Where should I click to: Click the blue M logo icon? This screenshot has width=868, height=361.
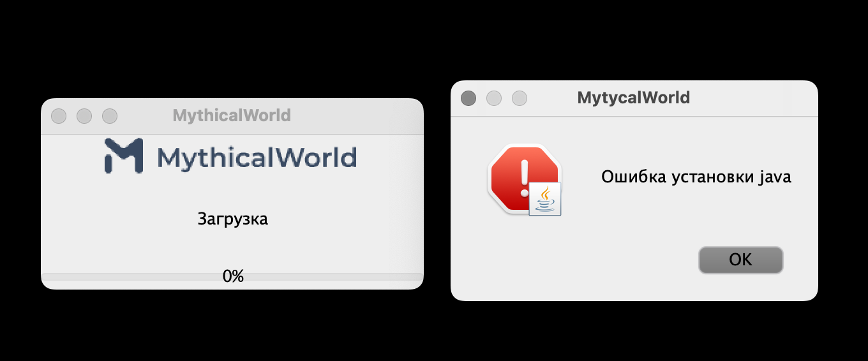(x=123, y=156)
